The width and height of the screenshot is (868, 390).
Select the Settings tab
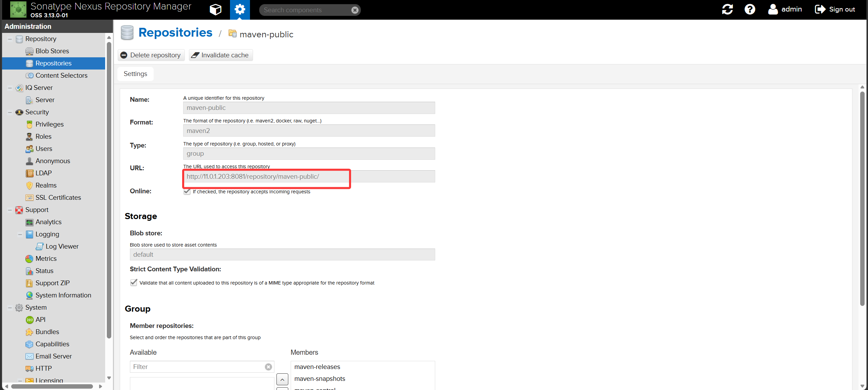[x=135, y=74]
